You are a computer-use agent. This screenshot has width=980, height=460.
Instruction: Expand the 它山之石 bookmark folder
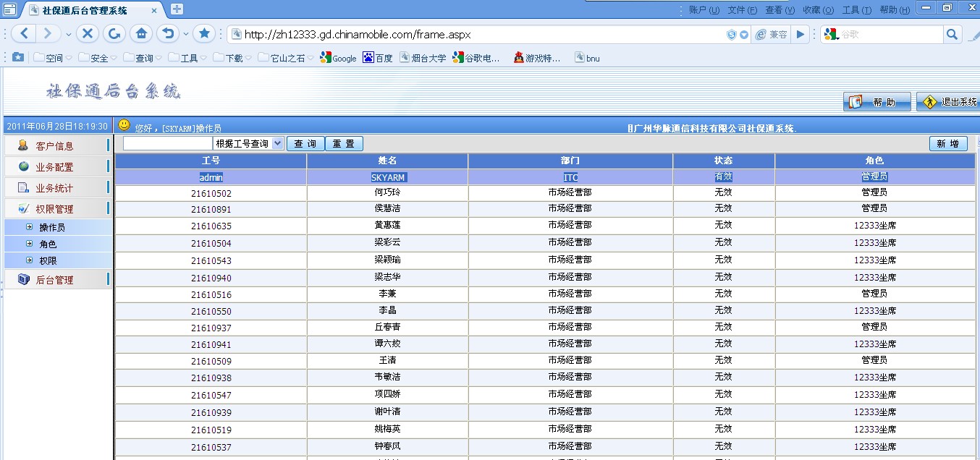(x=287, y=58)
